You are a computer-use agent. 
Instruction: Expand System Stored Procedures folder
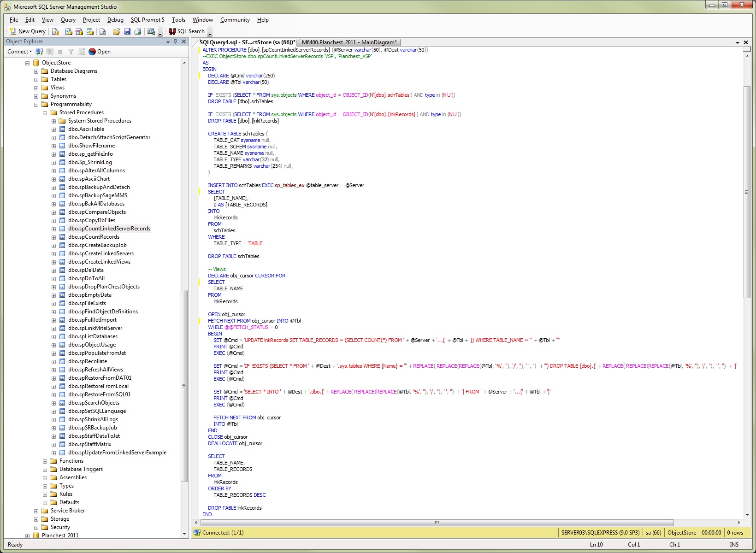pyautogui.click(x=53, y=121)
